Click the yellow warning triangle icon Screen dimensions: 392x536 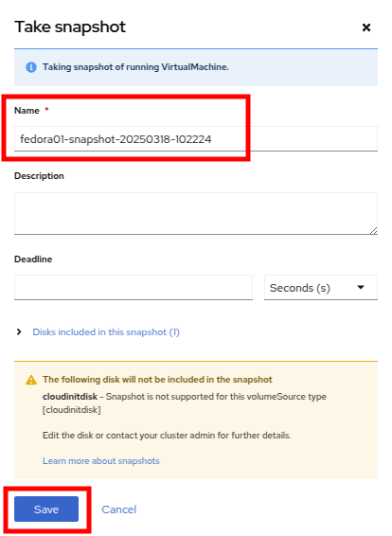tap(31, 380)
